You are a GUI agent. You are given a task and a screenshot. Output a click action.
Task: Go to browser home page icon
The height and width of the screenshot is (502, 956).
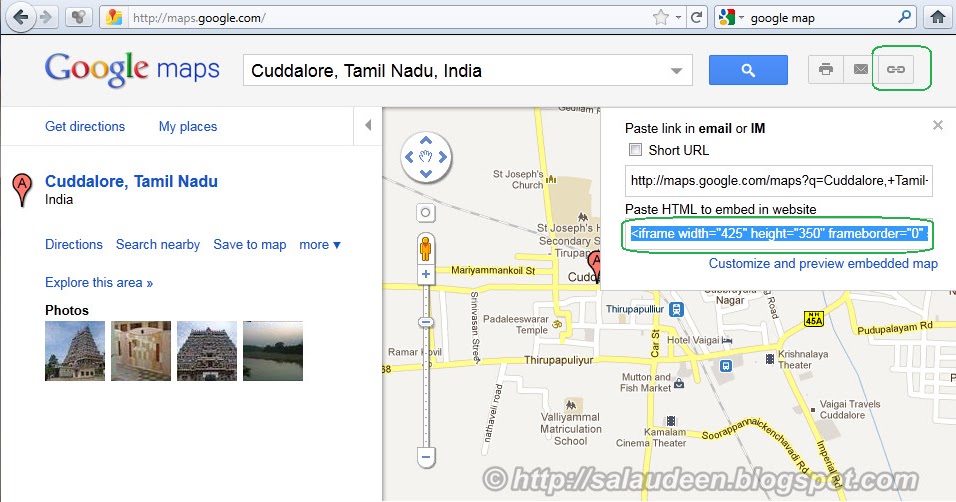(x=938, y=17)
